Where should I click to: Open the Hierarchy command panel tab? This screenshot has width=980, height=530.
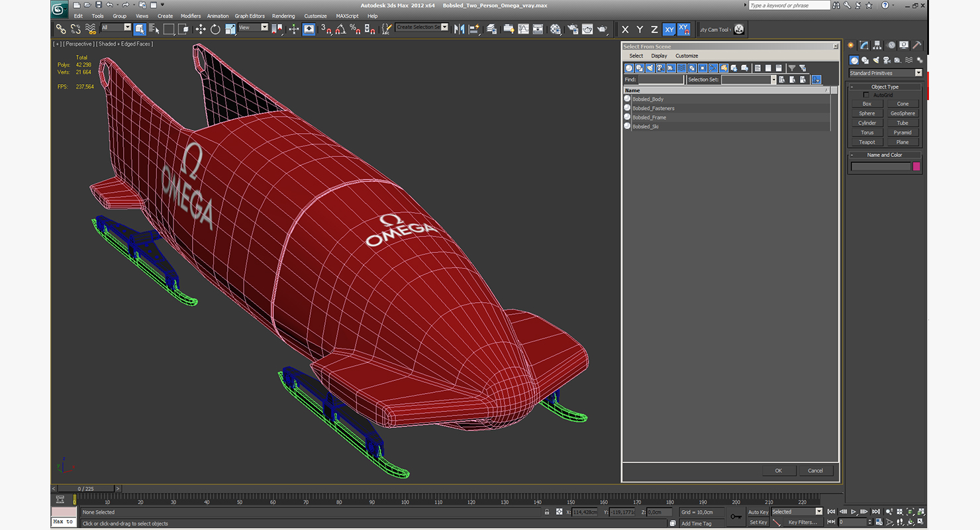click(x=877, y=45)
